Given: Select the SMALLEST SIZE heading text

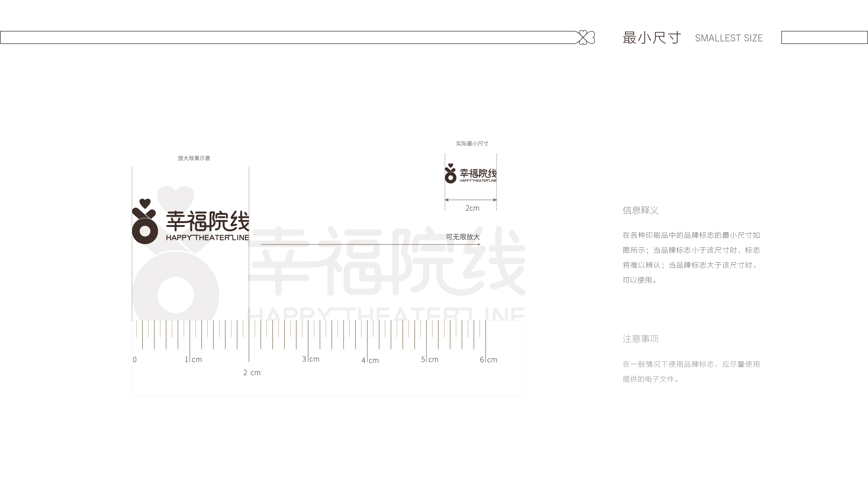Looking at the screenshot, I should pyautogui.click(x=729, y=38).
